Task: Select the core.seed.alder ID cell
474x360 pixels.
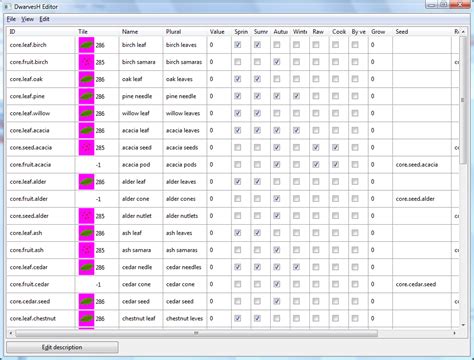Action: tap(41, 216)
